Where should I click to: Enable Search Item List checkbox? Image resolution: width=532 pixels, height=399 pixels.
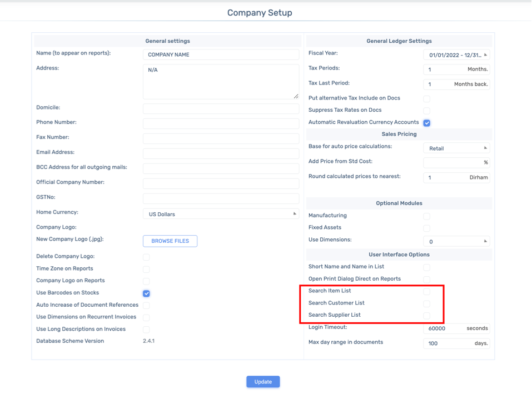tap(427, 291)
